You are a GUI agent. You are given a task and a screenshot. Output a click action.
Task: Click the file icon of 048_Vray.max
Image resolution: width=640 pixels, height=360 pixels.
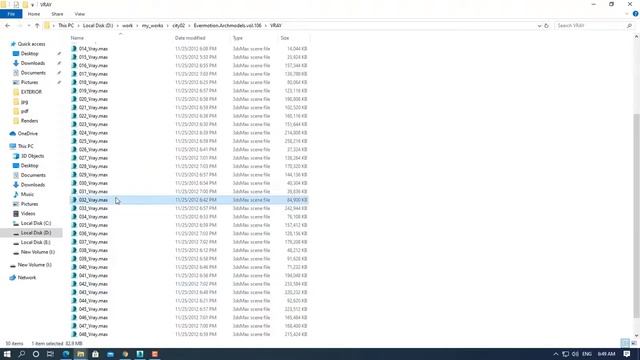point(74,334)
